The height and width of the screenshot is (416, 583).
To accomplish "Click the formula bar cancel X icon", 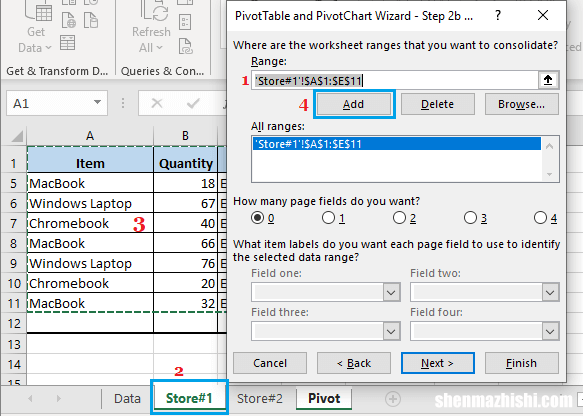I will coord(157,103).
